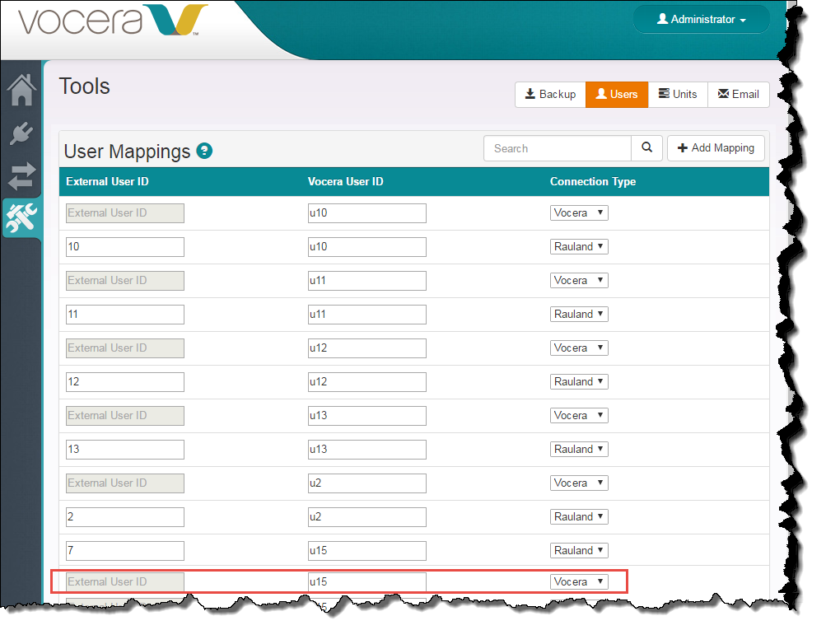
Task: Click the External User ID field containing 11
Action: (125, 315)
